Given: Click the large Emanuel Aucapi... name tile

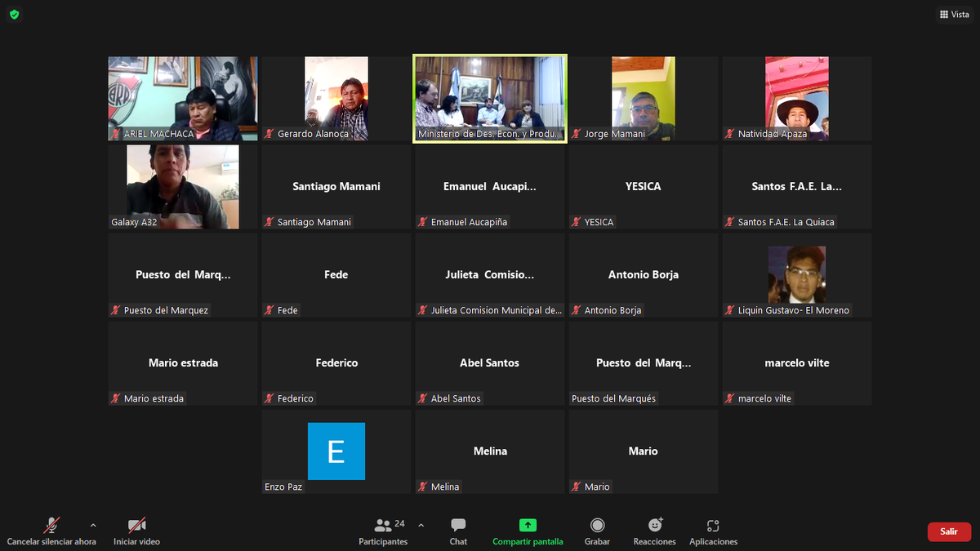Looking at the screenshot, I should point(490,187).
